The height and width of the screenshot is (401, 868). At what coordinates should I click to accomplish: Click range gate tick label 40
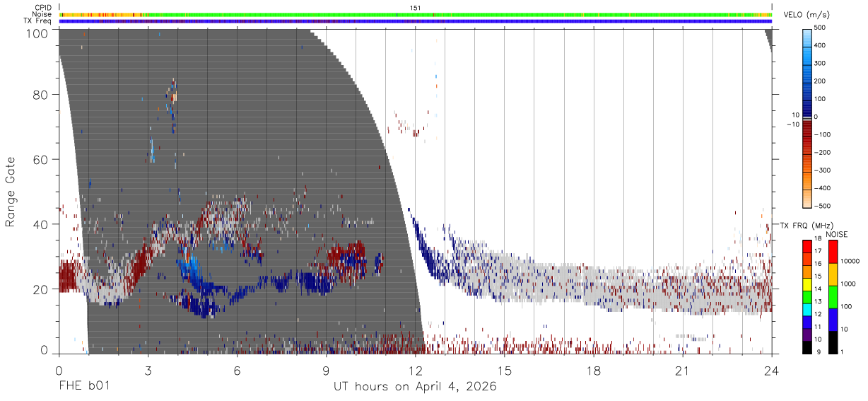coord(40,225)
